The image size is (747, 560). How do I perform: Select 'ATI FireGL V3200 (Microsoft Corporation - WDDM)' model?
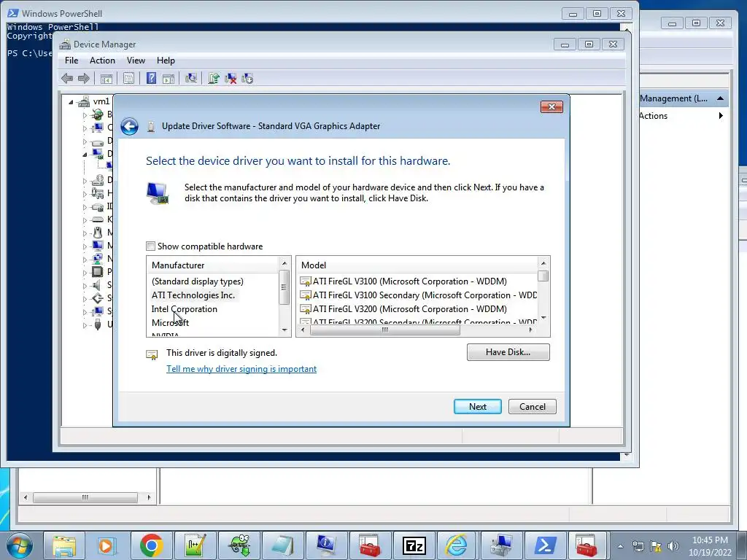tap(403, 309)
